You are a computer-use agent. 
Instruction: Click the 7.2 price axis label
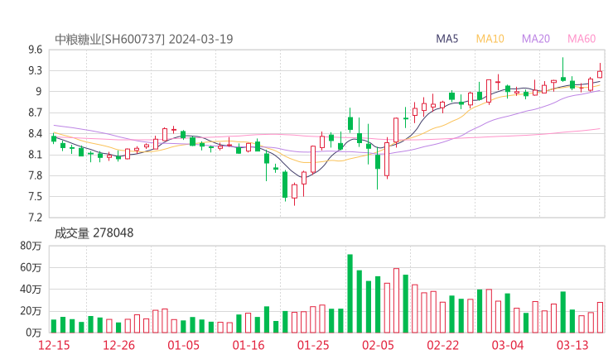tap(35, 218)
